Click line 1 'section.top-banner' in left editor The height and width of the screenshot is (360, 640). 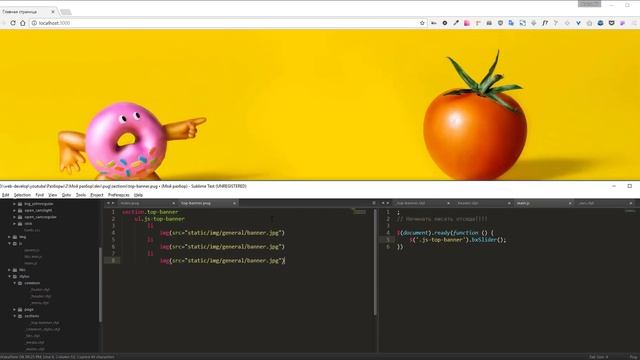tap(150, 212)
